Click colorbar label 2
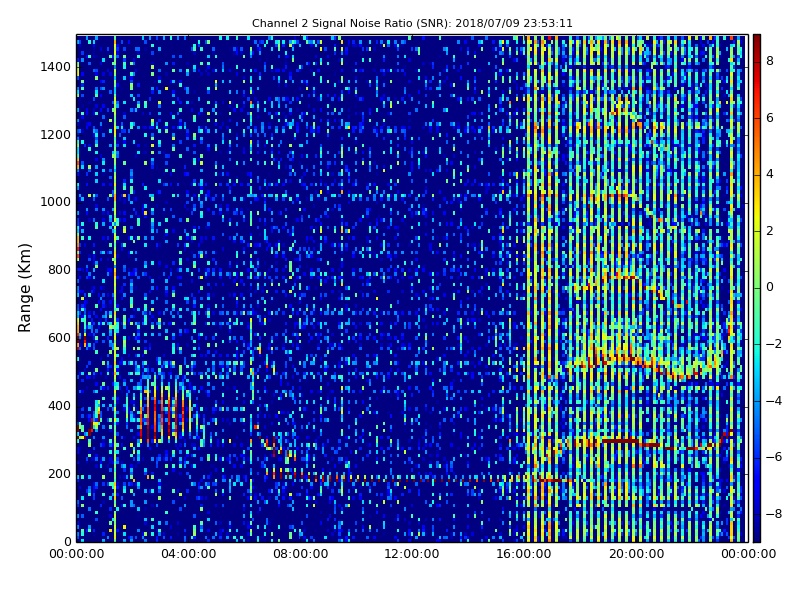This screenshot has height=600, width=800. point(770,231)
